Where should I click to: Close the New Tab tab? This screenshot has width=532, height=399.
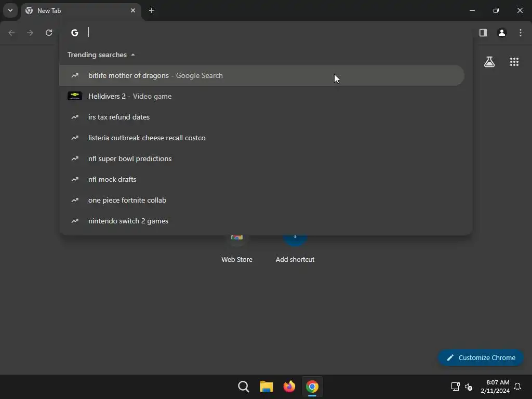pos(133,10)
